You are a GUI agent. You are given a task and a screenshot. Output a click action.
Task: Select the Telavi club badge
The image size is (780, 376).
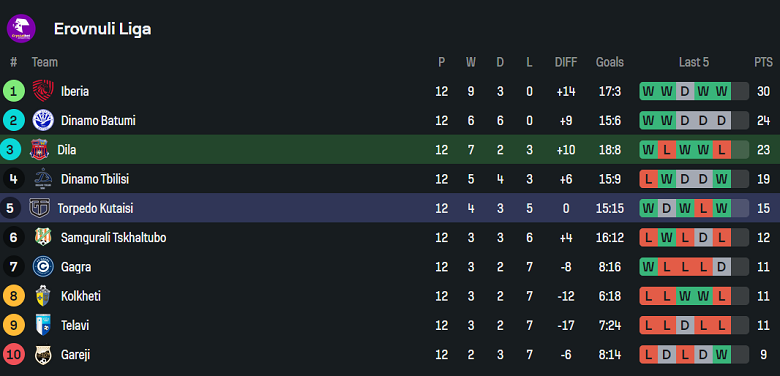tap(43, 325)
